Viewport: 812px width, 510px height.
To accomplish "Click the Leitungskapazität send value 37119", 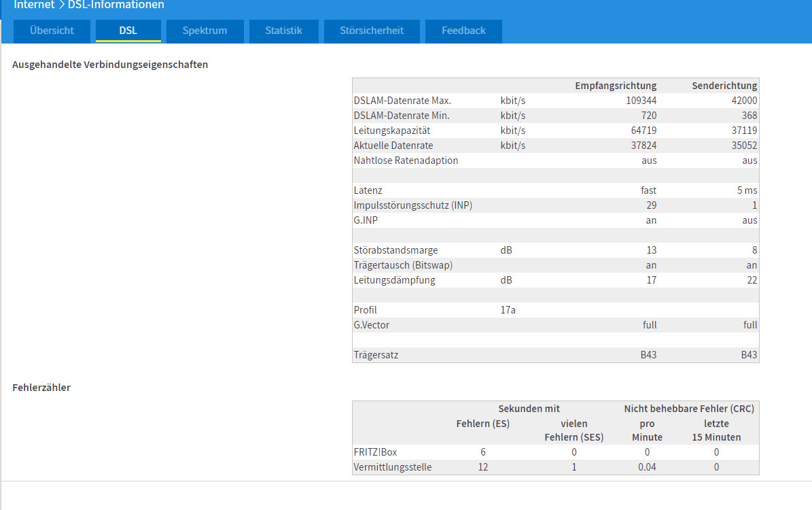I will pos(744,131).
